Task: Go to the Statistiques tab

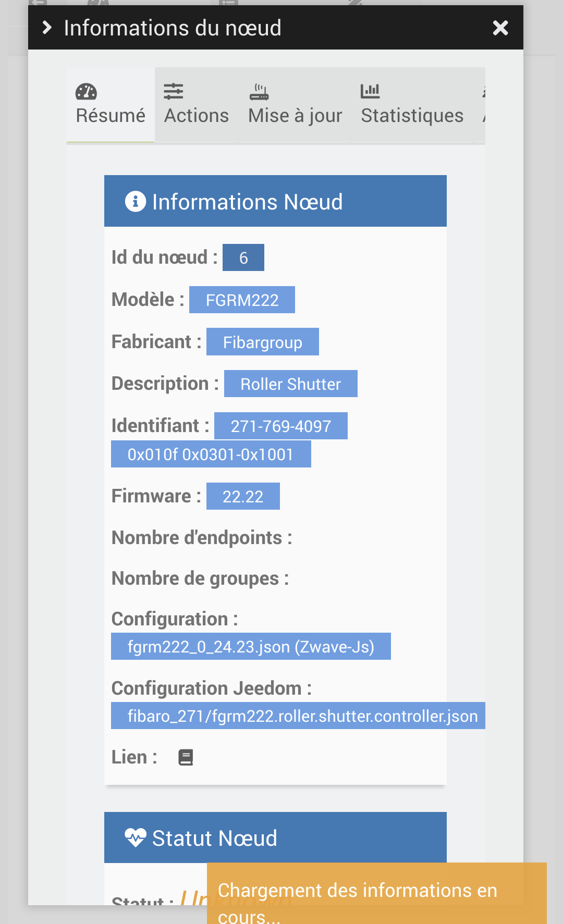Action: coord(412,115)
